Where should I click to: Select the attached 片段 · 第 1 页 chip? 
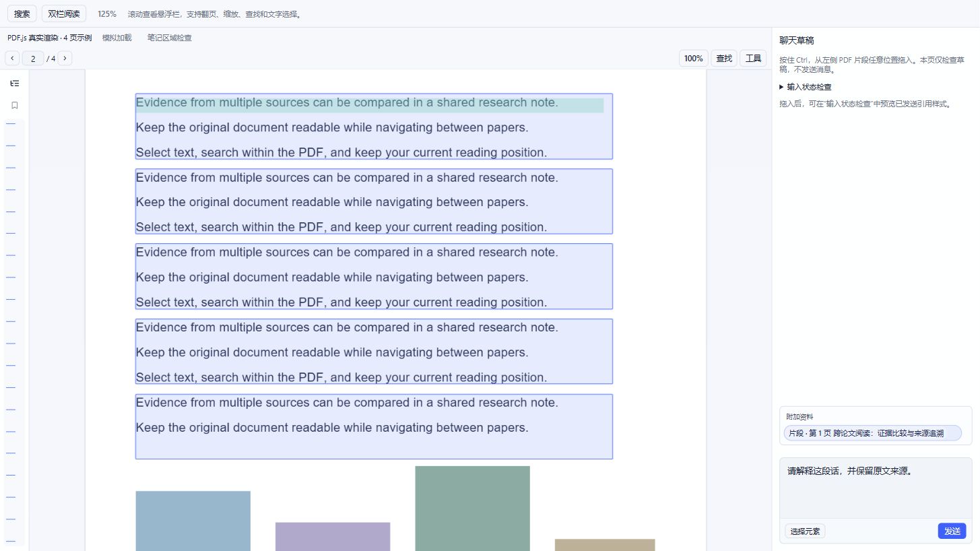click(x=873, y=433)
